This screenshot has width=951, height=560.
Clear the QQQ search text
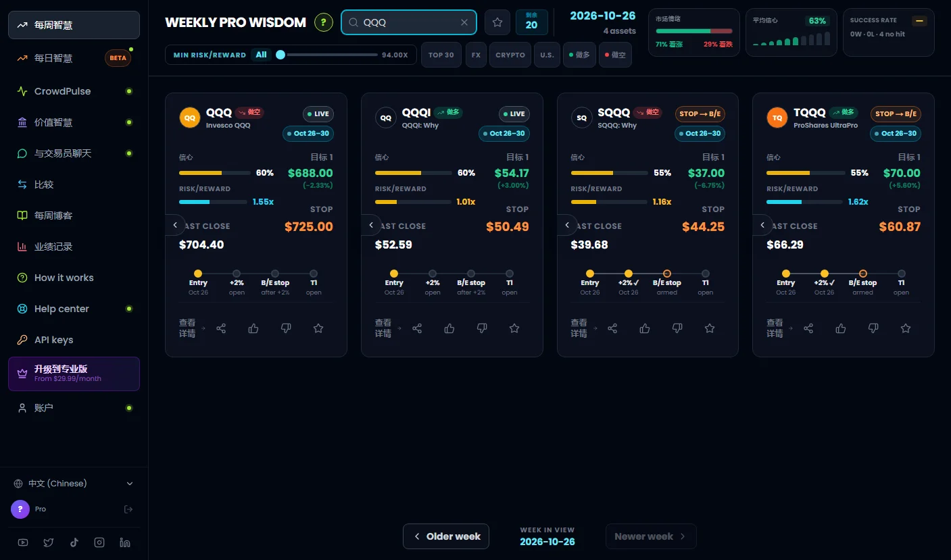464,22
